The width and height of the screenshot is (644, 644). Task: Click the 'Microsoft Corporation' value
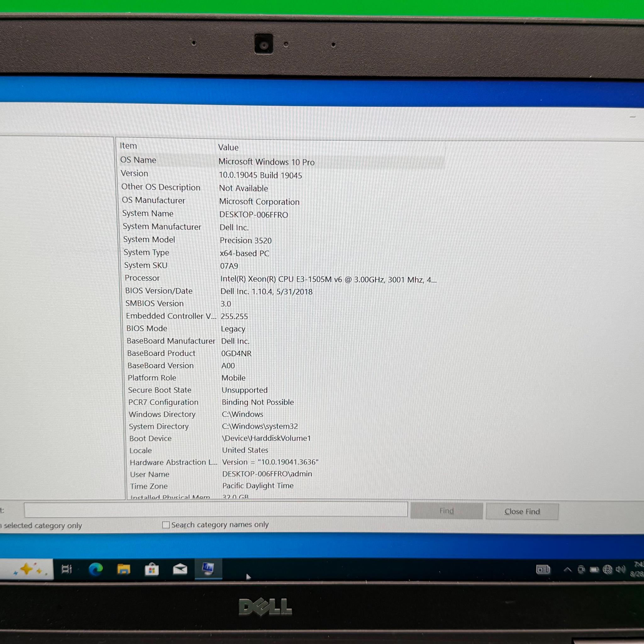tap(259, 202)
